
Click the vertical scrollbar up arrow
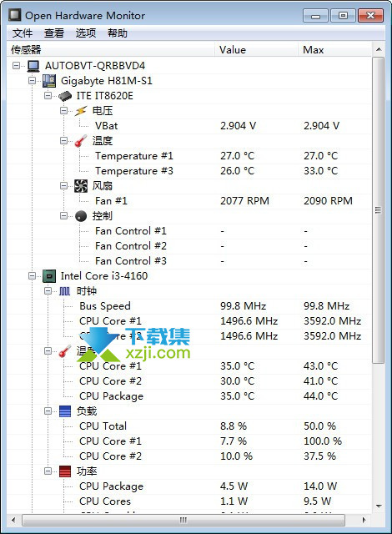point(379,50)
